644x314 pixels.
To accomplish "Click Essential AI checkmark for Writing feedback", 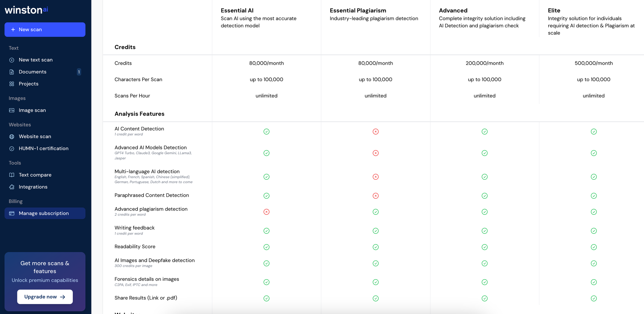I will (x=267, y=231).
